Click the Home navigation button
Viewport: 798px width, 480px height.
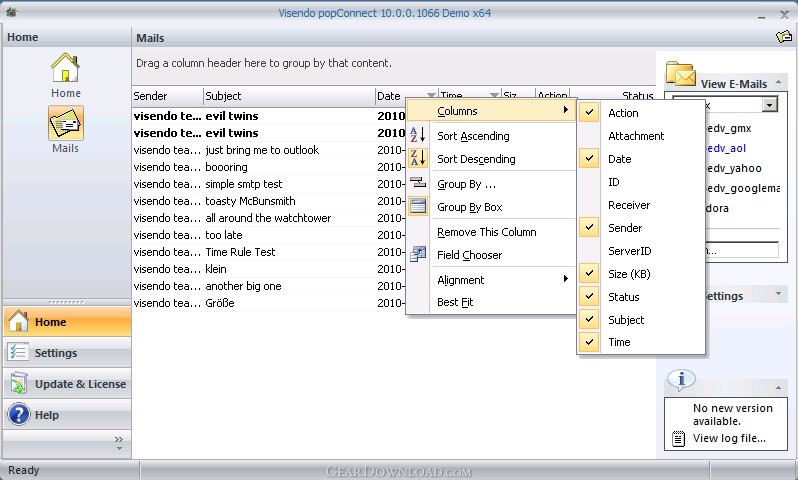coord(67,322)
